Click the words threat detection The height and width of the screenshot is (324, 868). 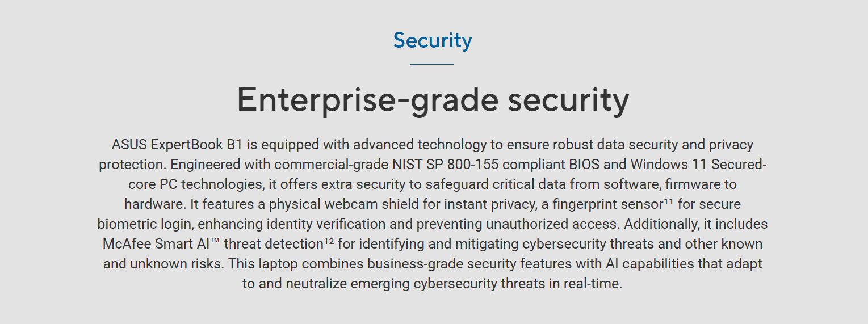274,244
